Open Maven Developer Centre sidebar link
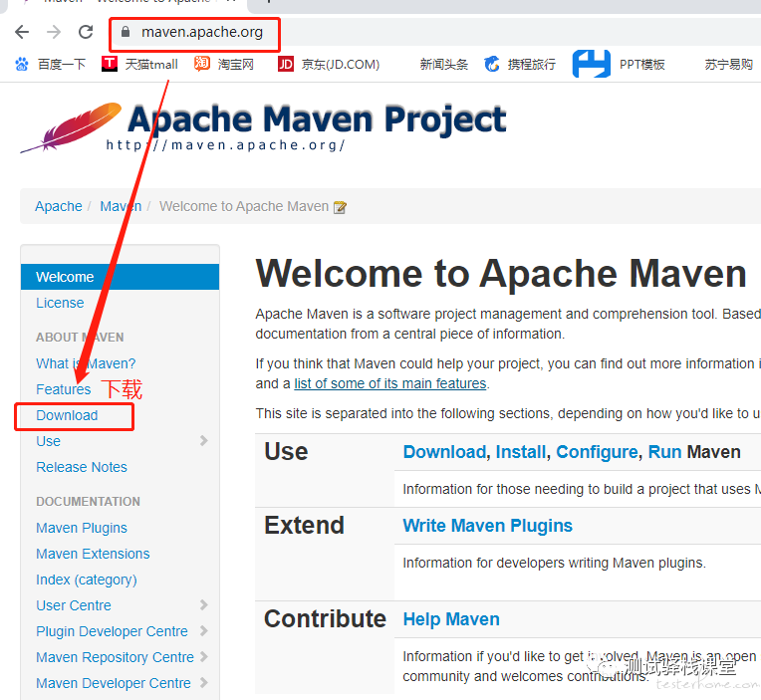Image resolution: width=761 pixels, height=700 pixels. (114, 683)
